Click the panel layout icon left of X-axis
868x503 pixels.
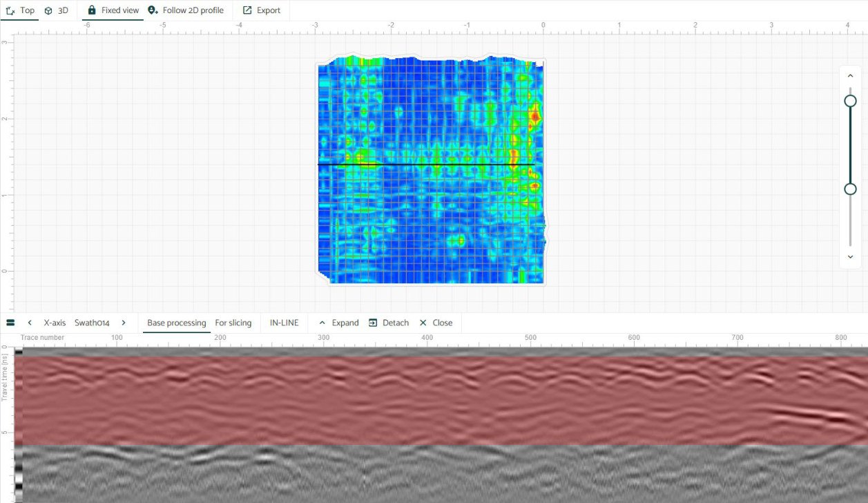(10, 323)
